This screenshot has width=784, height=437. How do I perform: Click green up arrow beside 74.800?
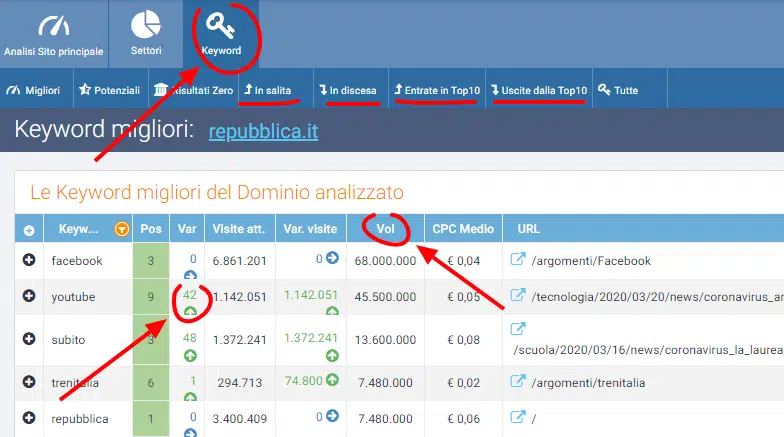pyautogui.click(x=332, y=380)
